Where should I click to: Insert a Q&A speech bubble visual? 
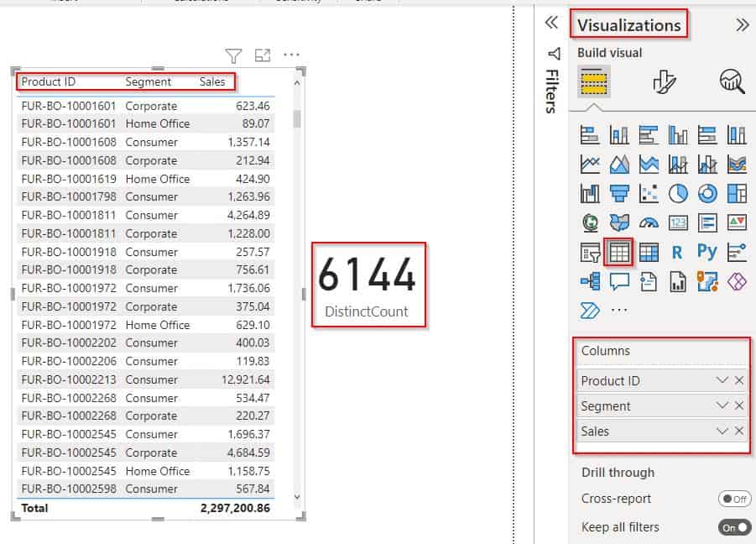pos(619,281)
